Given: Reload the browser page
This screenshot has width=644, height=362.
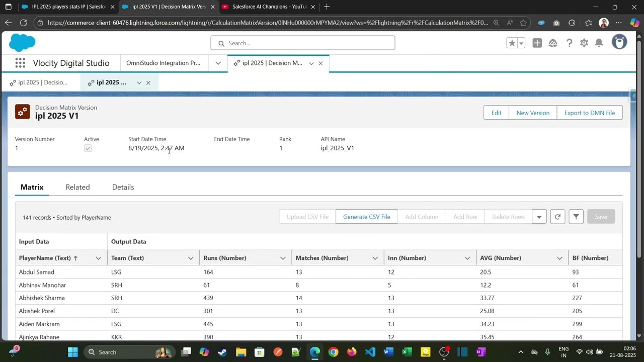Looking at the screenshot, I should (24, 23).
